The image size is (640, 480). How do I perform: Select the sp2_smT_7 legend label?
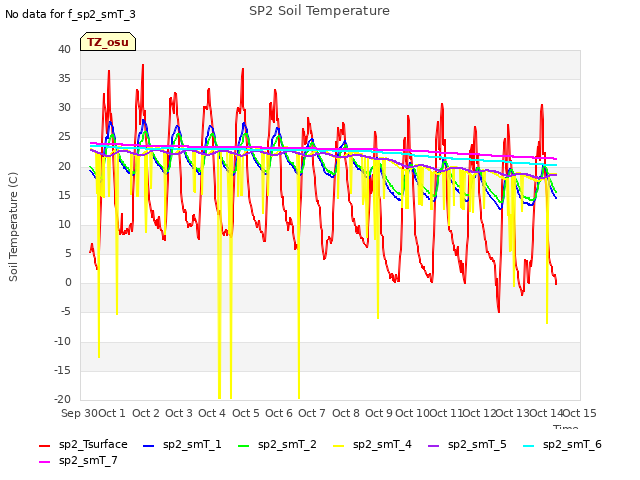[x=88, y=460]
